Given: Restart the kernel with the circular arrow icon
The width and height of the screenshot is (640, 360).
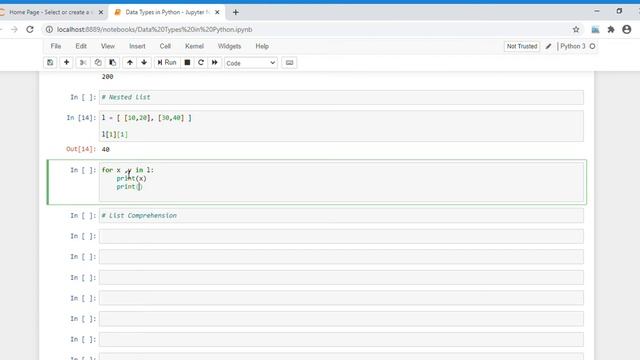Looking at the screenshot, I should (x=201, y=63).
